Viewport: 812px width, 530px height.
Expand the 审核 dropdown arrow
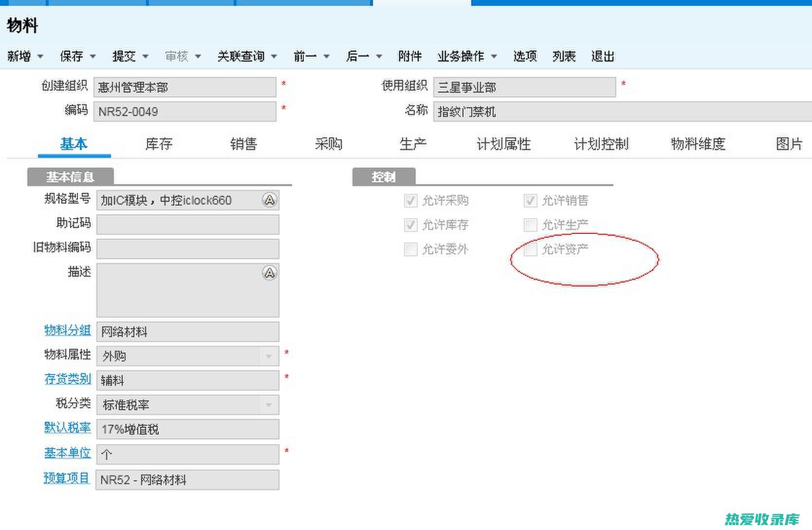tap(198, 57)
